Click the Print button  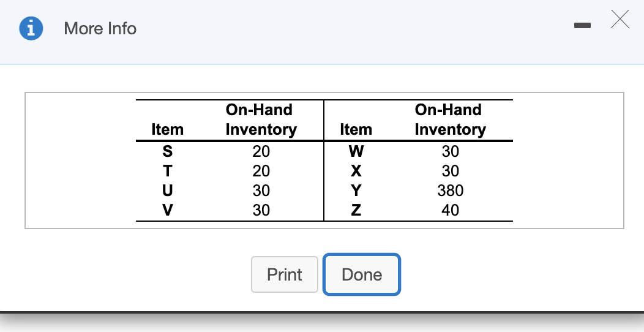click(285, 274)
